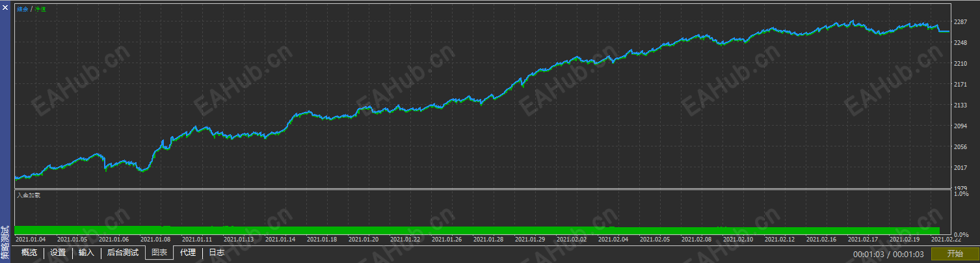Select the 图表 tab
This screenshot has height=263, width=980.
[159, 253]
